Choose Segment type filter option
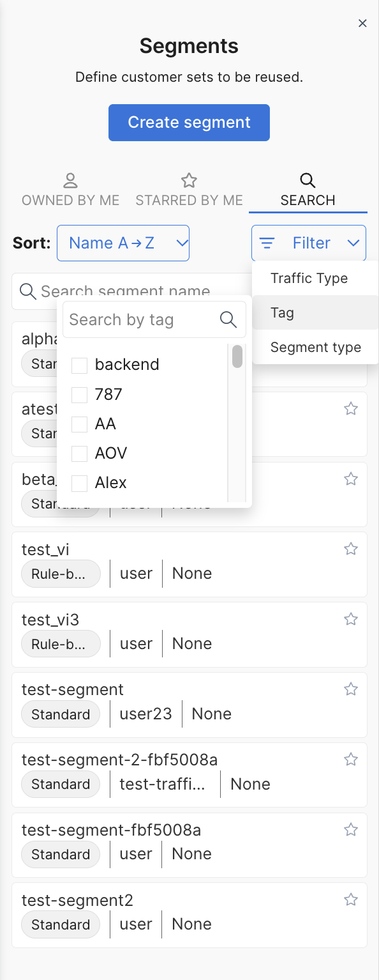Image resolution: width=379 pixels, height=980 pixels. click(x=315, y=348)
